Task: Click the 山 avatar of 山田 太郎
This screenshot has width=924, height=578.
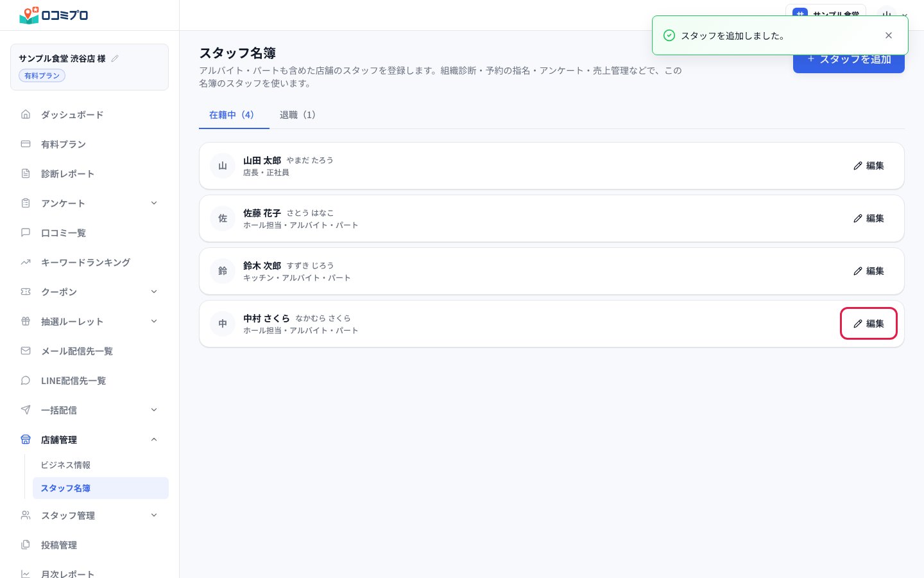Action: [x=223, y=166]
